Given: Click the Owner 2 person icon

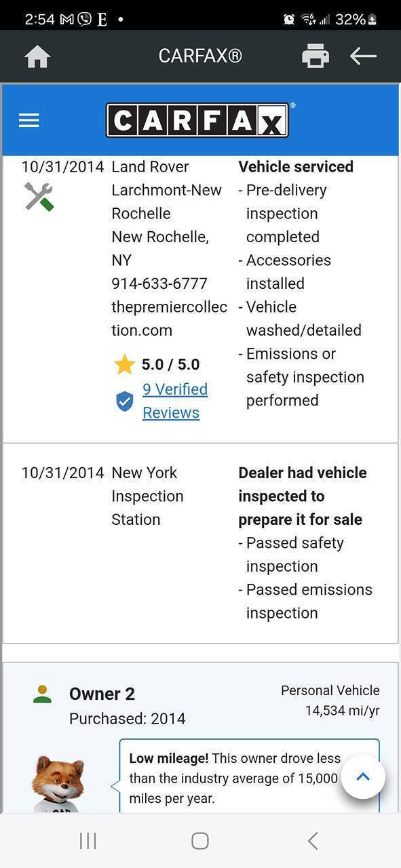Looking at the screenshot, I should pyautogui.click(x=42, y=694).
